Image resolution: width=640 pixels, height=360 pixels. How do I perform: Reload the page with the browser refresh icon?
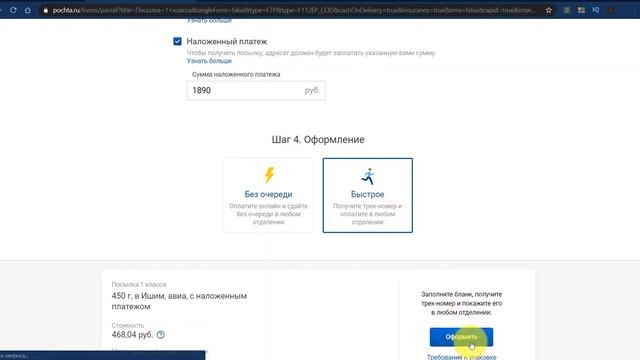coord(13,10)
